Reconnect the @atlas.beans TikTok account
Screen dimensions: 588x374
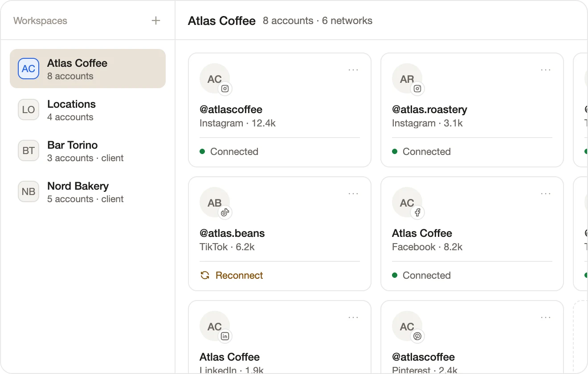[232, 275]
